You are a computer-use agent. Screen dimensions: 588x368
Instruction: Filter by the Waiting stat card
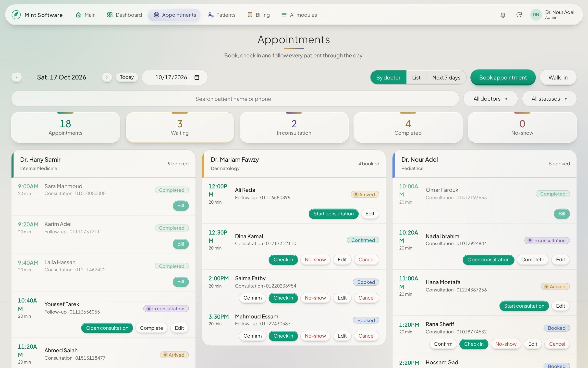[180, 127]
